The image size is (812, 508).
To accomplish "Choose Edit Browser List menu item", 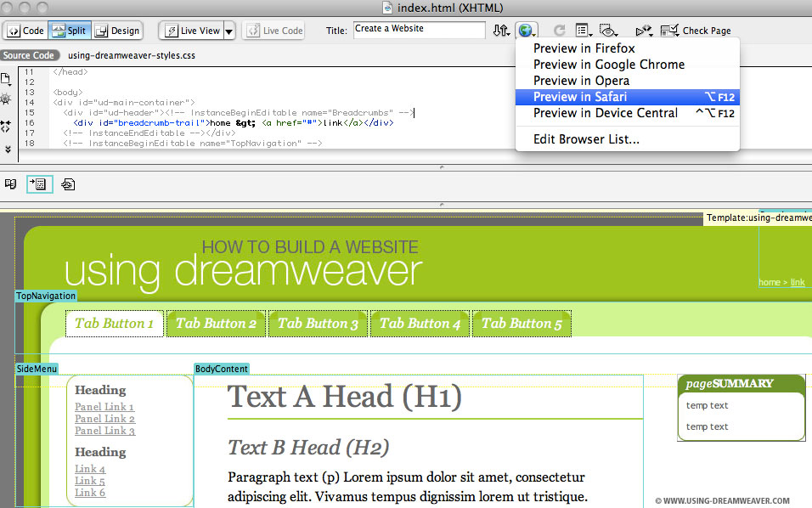I will tap(586, 139).
